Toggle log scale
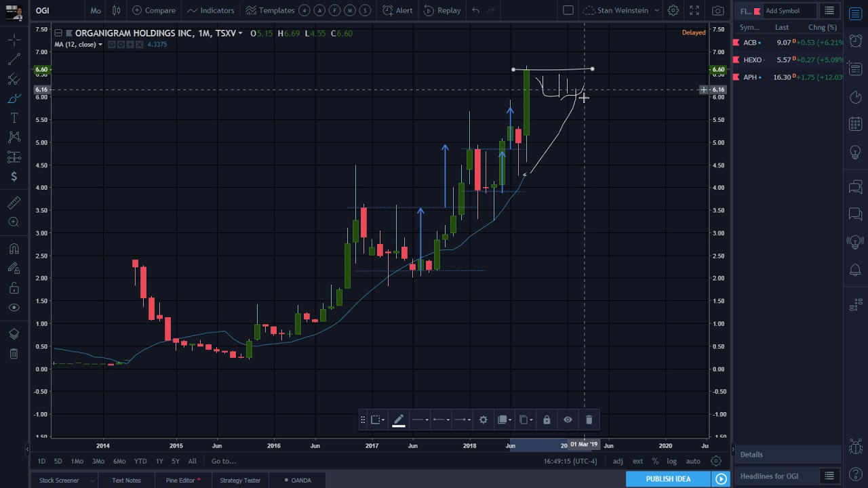868x488 pixels. (671, 462)
